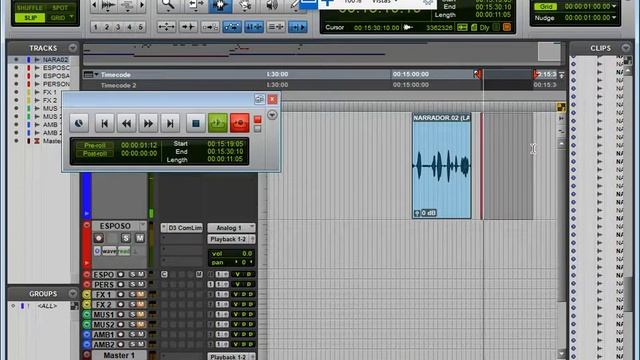Solo the ESPOSO track

(x=126, y=238)
